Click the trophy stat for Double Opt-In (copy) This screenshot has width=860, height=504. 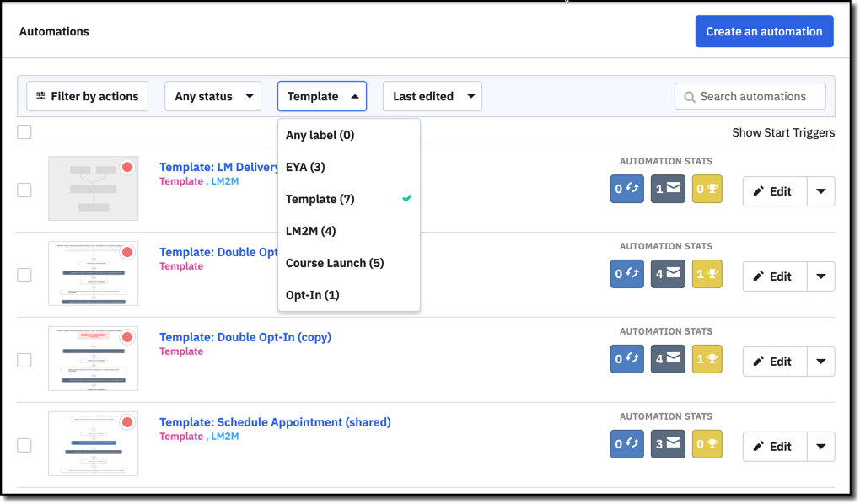point(707,359)
